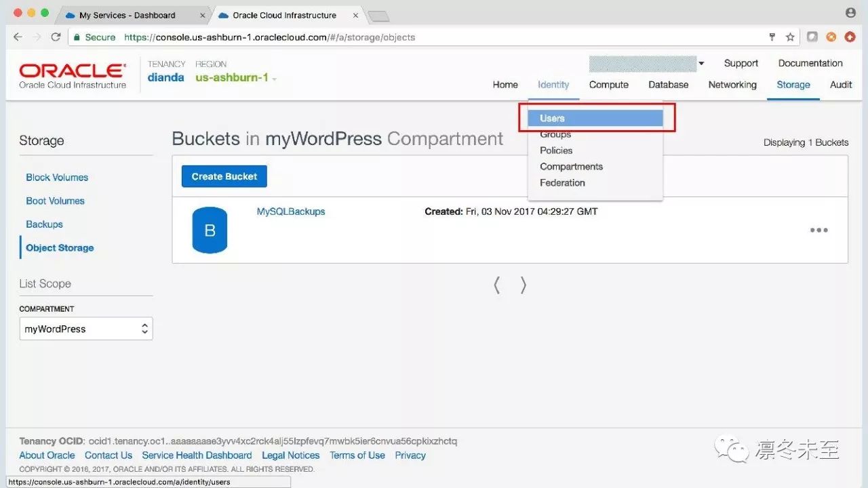The image size is (868, 488).
Task: Close the My Services - Dashboard tab
Action: click(x=203, y=16)
